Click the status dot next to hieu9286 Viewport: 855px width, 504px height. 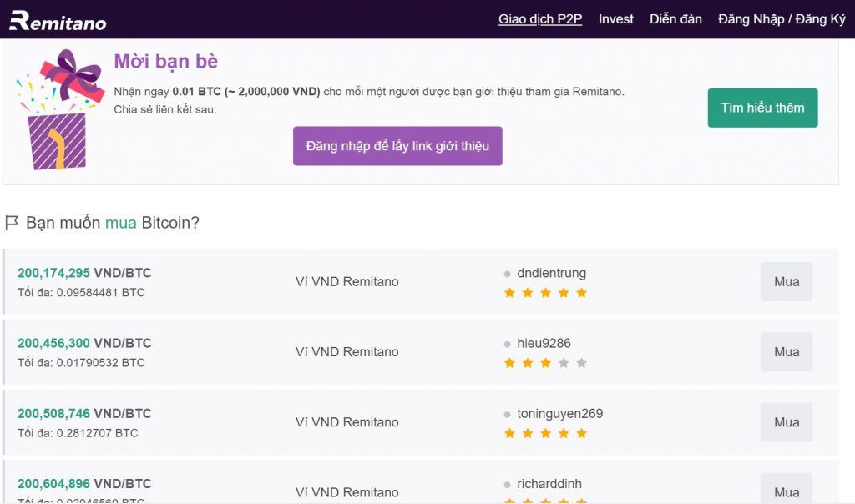(507, 345)
